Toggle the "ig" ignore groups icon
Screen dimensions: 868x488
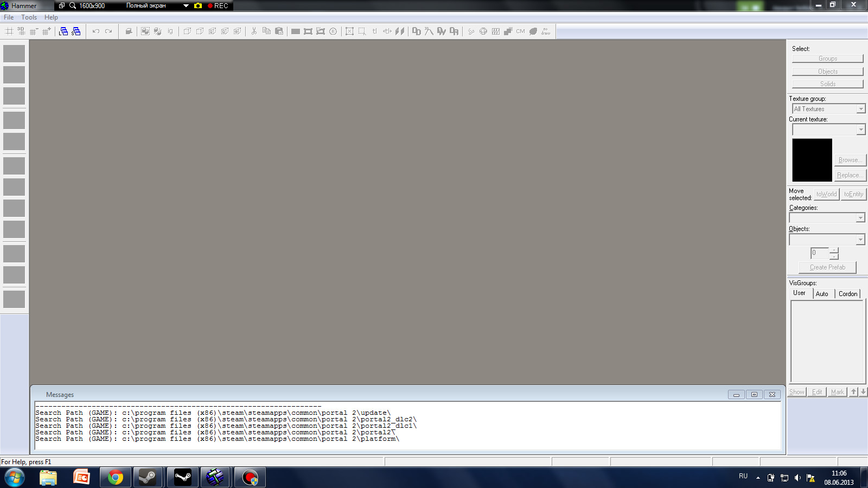pyautogui.click(x=170, y=31)
